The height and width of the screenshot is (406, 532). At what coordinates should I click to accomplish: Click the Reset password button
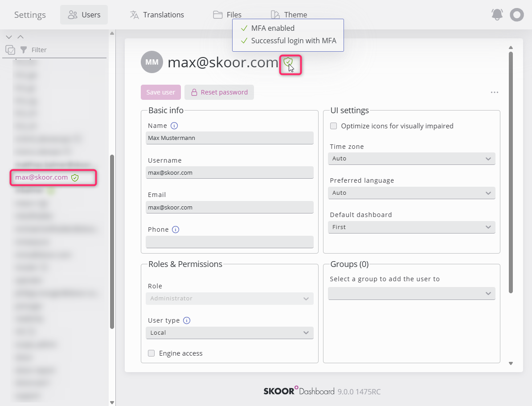coord(219,92)
